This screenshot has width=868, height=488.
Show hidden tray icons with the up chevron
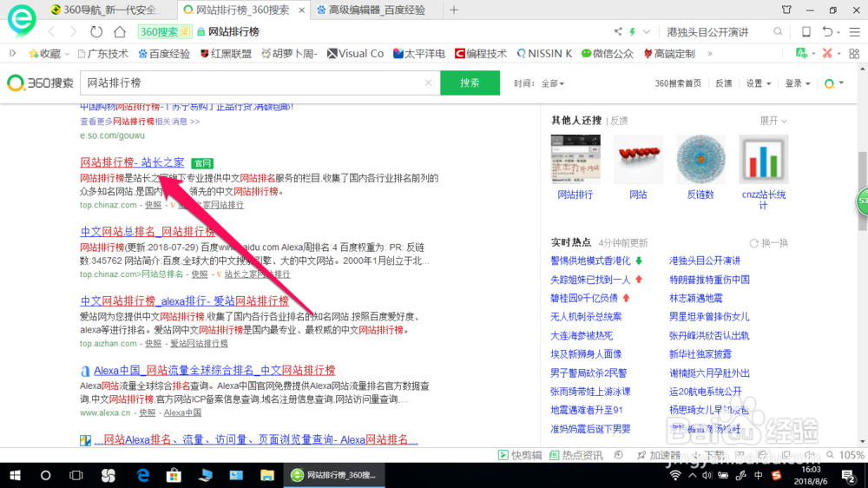692,475
